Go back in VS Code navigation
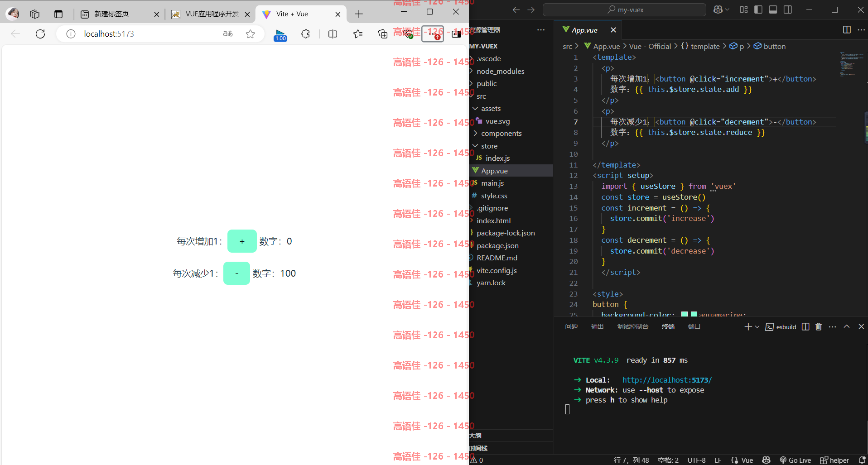The image size is (868, 465). [516, 10]
